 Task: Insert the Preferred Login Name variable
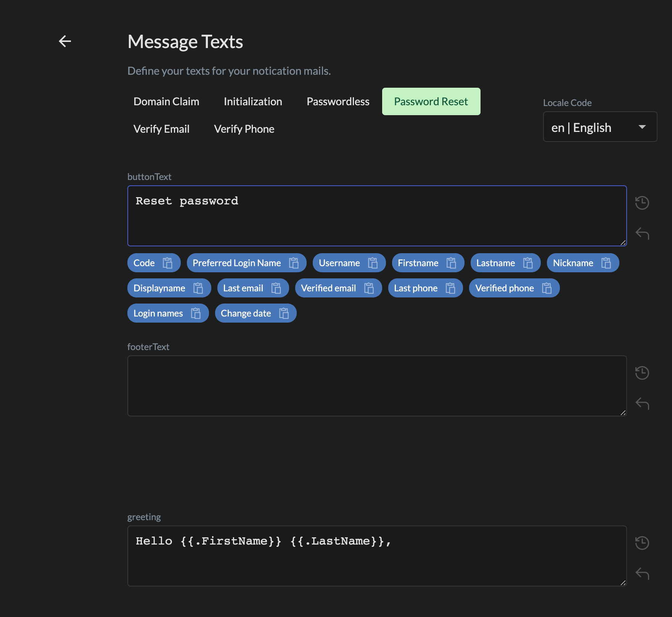tap(236, 263)
